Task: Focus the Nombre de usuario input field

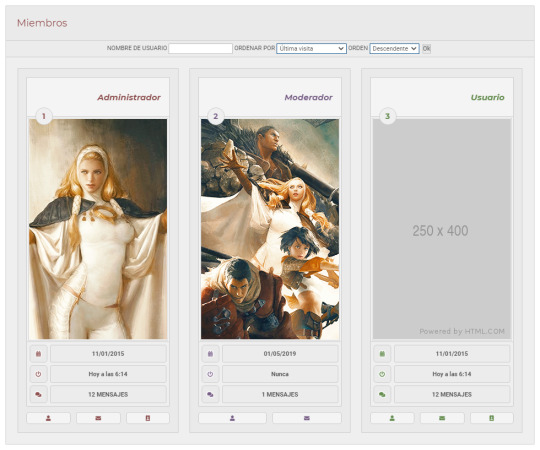Action: click(x=200, y=49)
